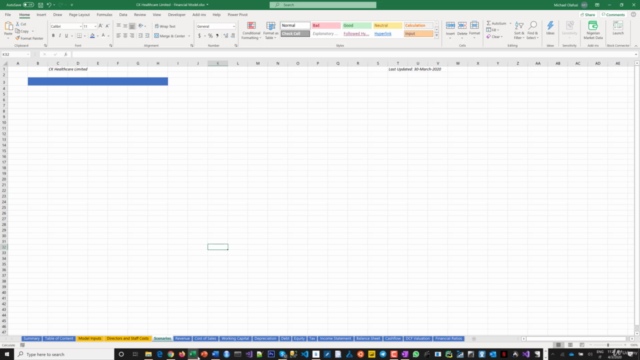The height and width of the screenshot is (360, 640).
Task: Apply Percent Style
Action: click(x=210, y=36)
